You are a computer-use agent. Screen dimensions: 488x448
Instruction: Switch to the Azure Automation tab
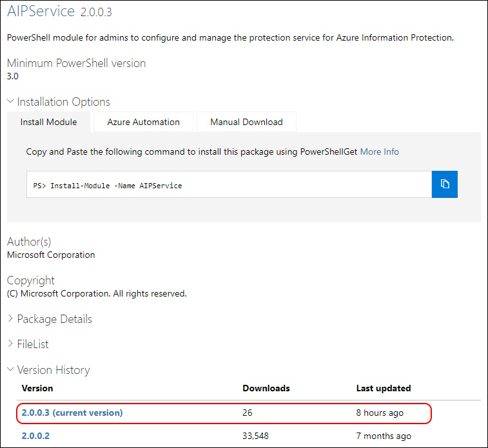coord(144,122)
